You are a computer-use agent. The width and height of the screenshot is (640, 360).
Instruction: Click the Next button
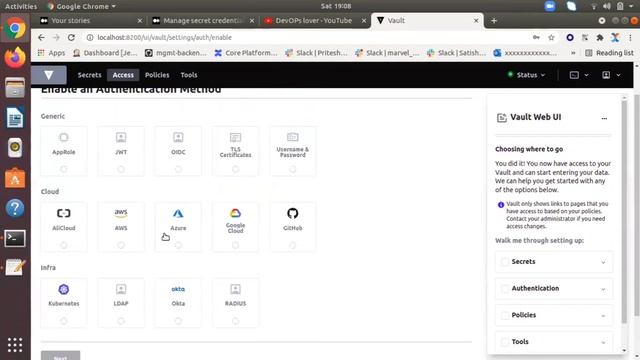[60, 356]
